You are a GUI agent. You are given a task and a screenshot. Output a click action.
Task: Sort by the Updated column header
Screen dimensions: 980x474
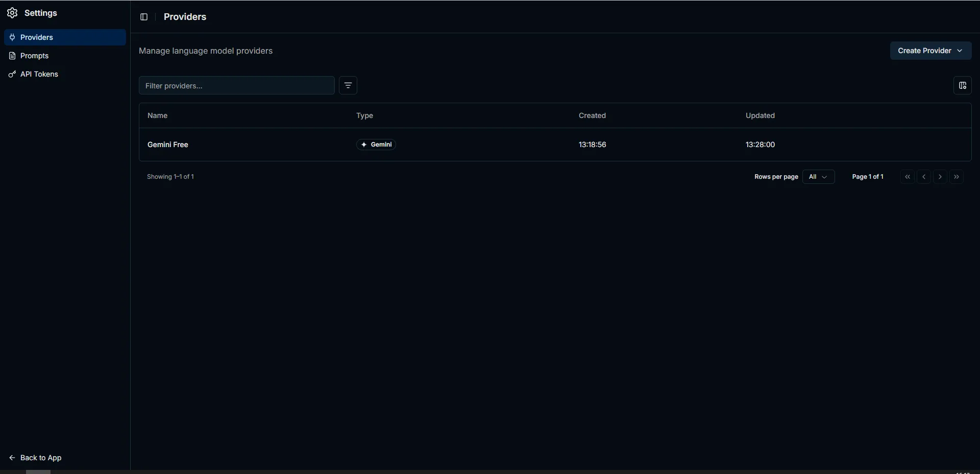pyautogui.click(x=760, y=115)
